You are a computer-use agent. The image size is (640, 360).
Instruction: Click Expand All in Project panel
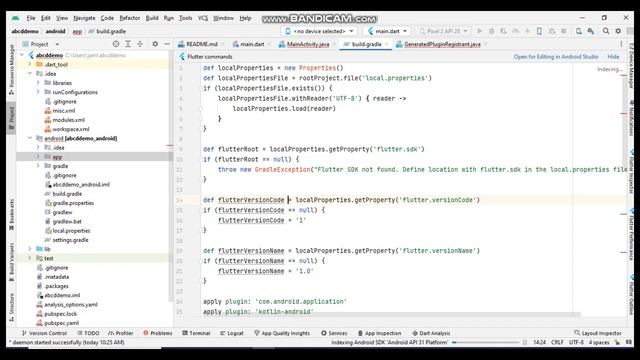click(128, 44)
